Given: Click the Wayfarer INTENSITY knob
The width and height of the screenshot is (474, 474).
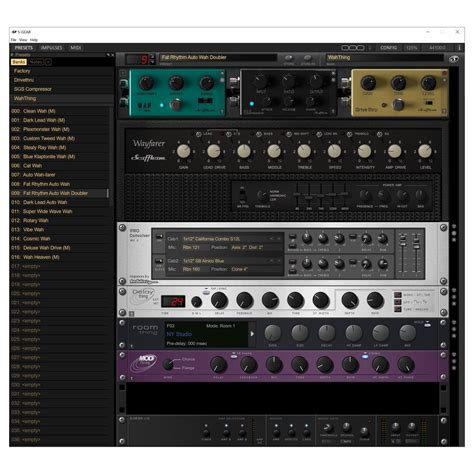Looking at the screenshot, I should coord(364,151).
